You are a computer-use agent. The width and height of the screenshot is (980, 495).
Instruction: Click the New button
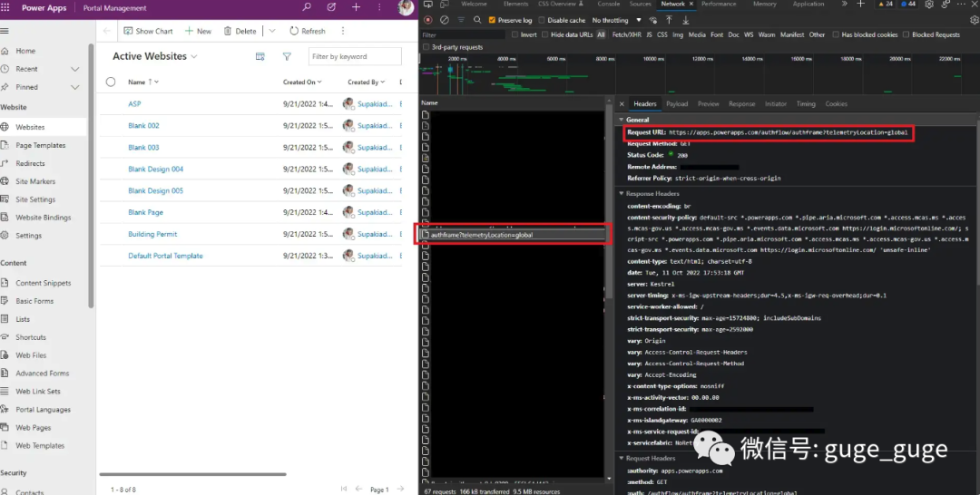[198, 31]
